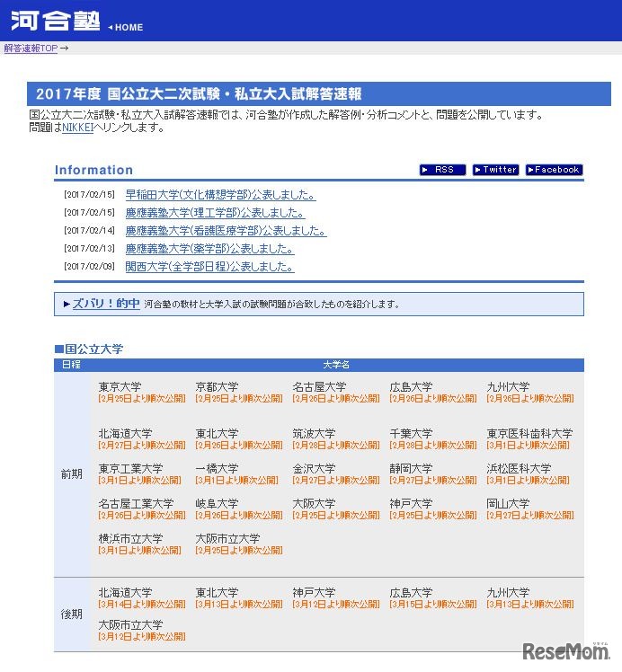This screenshot has width=622, height=672.
Task: Click 東京医科歯科大学 entry
Action: point(529,434)
